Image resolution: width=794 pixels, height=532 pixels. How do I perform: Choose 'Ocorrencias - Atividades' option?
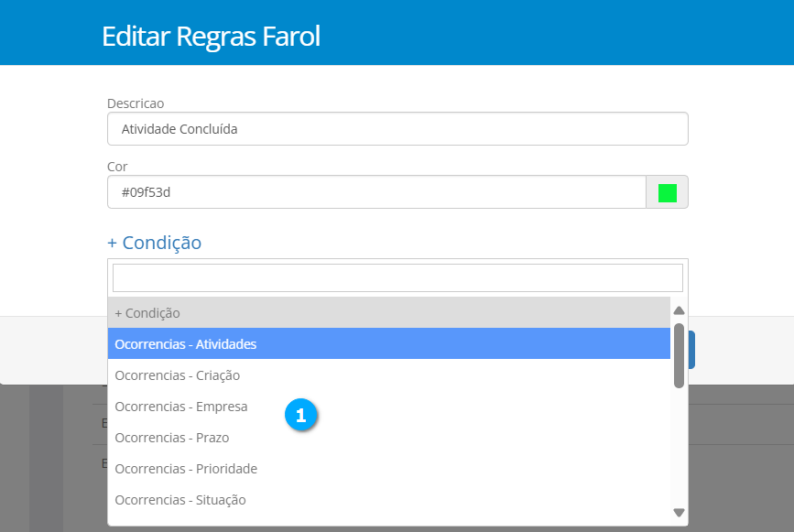click(389, 344)
